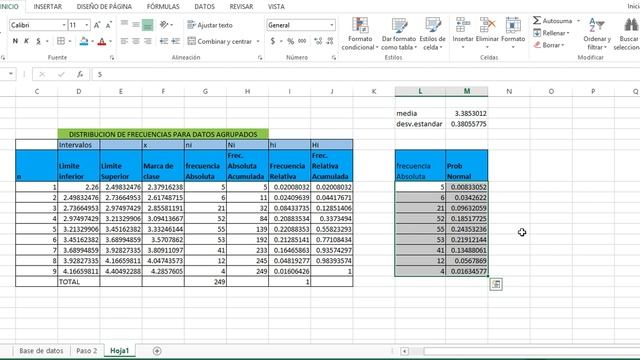
Task: Switch to Base de datos sheet
Action: click(x=41, y=351)
